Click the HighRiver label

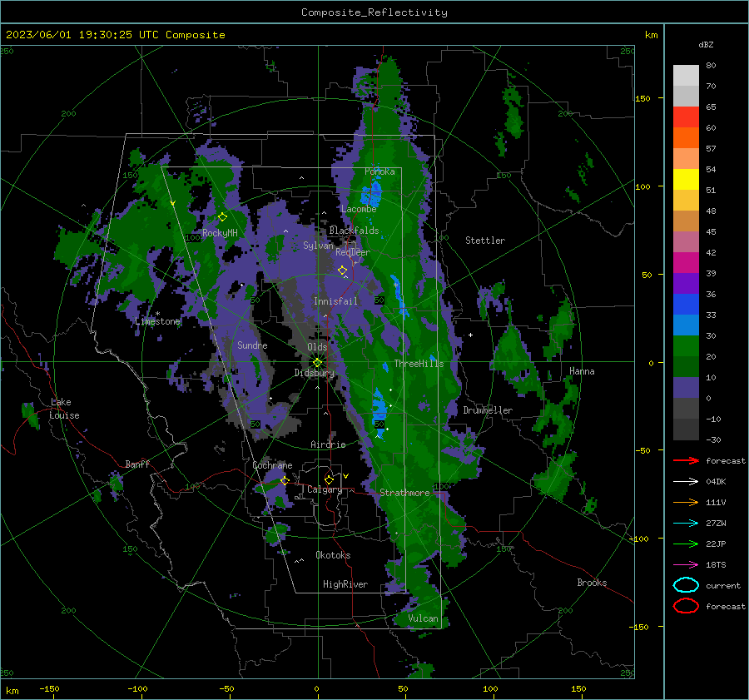pos(345,584)
